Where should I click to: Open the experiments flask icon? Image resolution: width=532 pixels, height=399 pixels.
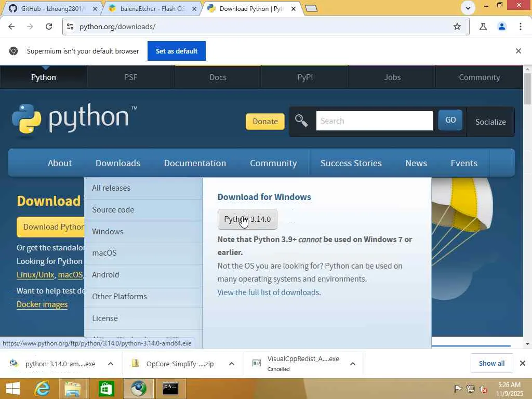(x=483, y=26)
